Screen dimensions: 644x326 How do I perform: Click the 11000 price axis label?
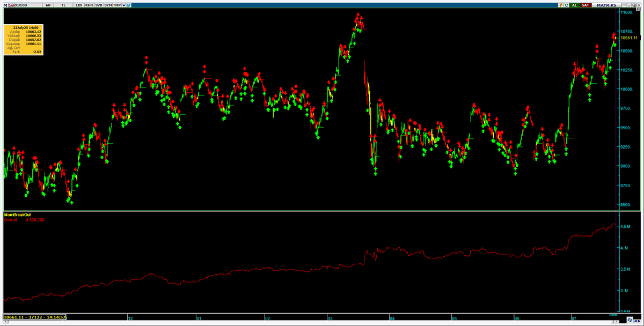tap(627, 12)
